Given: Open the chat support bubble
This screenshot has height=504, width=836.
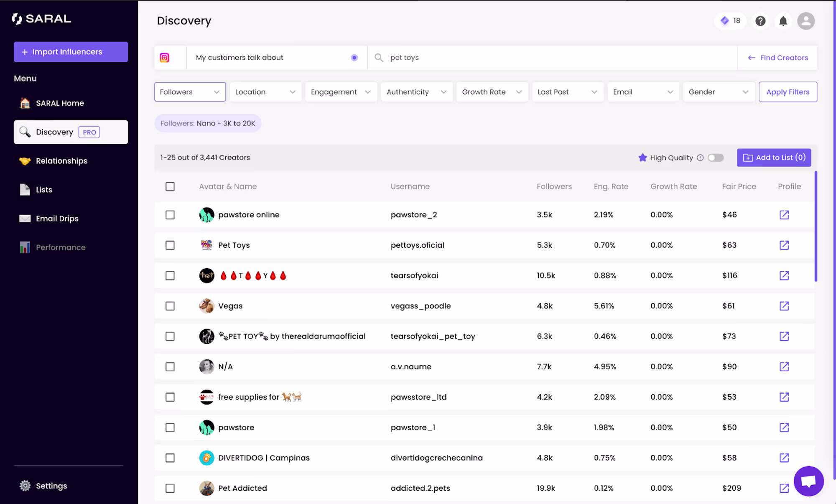Looking at the screenshot, I should pos(808,481).
